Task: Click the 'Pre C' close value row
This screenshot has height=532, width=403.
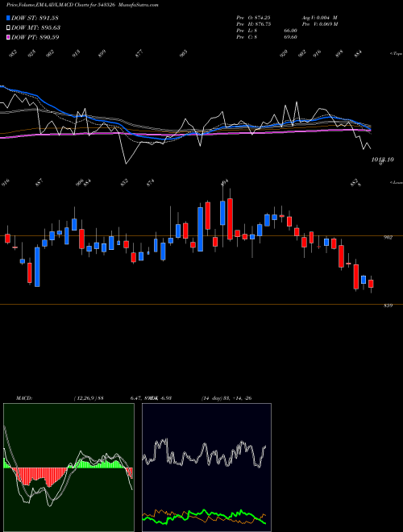Action: click(x=267, y=37)
